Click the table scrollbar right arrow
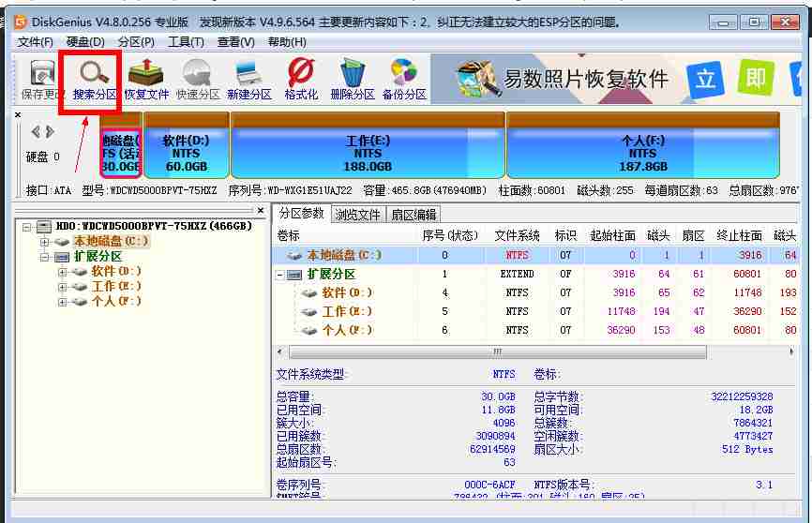The image size is (812, 523). tap(791, 352)
